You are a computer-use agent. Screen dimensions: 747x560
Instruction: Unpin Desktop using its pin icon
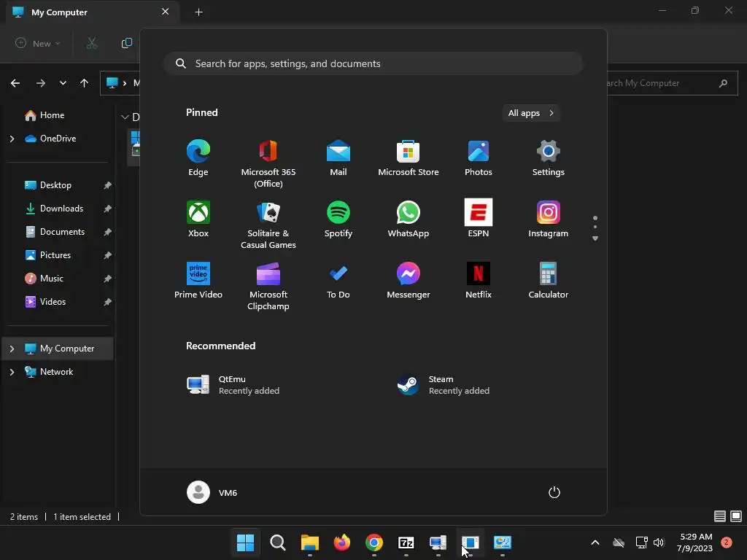point(108,185)
